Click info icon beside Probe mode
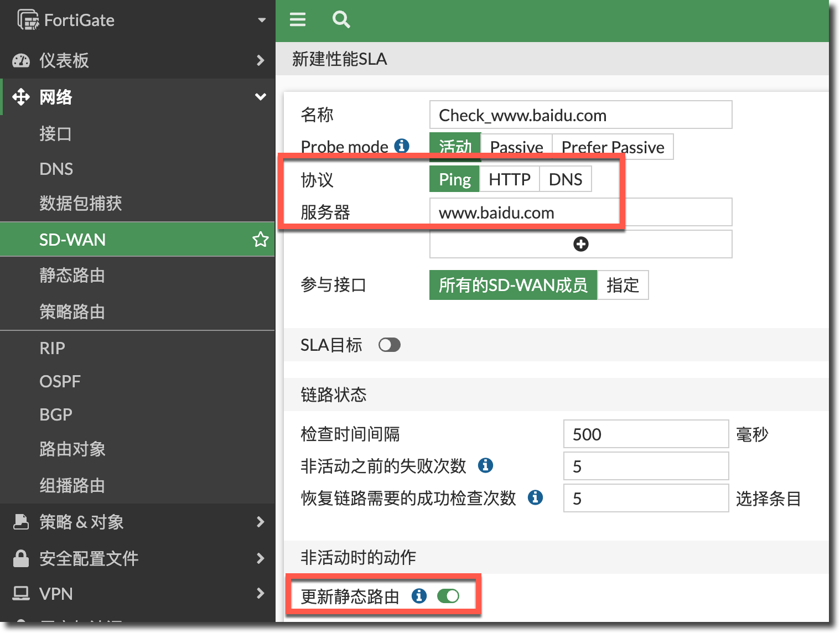Screen dimensions: 840x633 (x=402, y=146)
